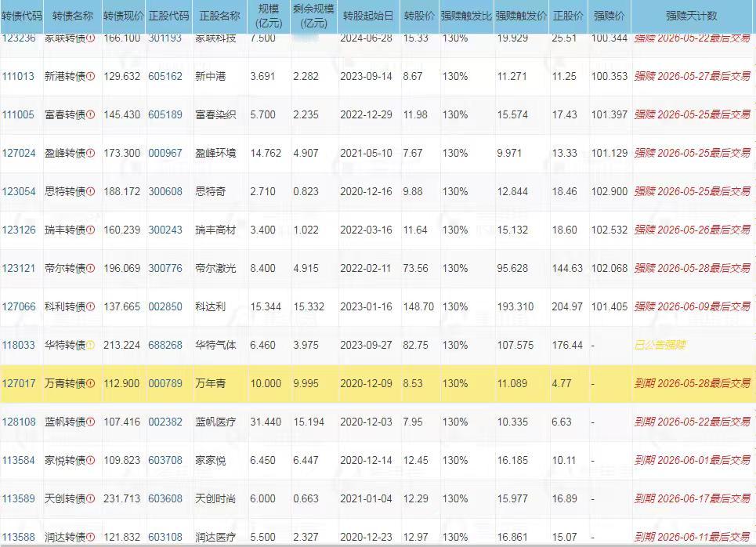Click the alert icon beside 润达转债
Image resolution: width=756 pixels, height=547 pixels.
(x=91, y=537)
